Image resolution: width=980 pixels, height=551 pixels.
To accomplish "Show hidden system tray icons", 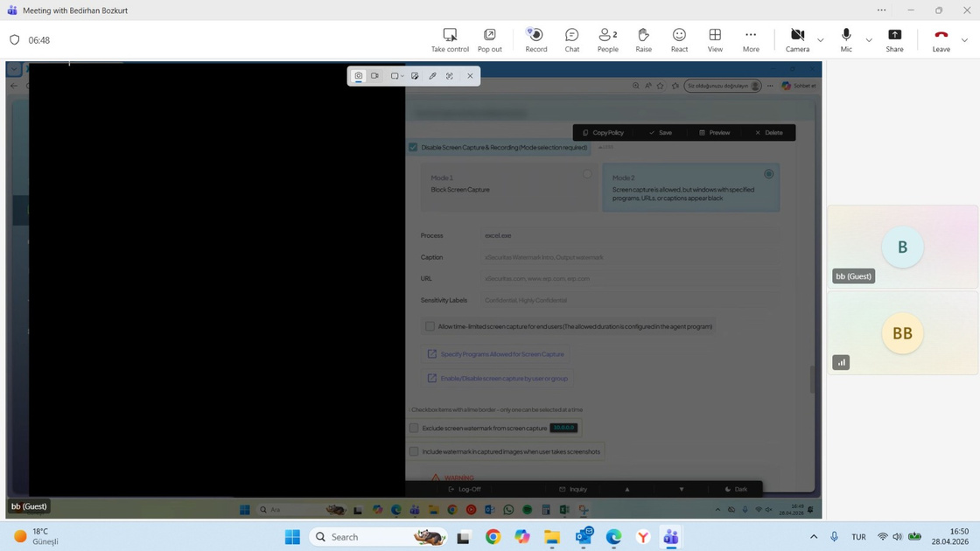I will coord(813,537).
